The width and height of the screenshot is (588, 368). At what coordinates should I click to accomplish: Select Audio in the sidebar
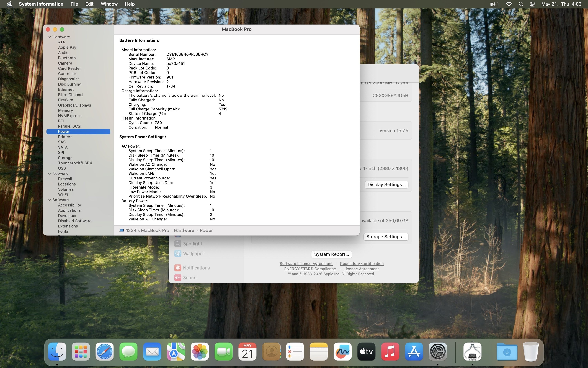63,53
